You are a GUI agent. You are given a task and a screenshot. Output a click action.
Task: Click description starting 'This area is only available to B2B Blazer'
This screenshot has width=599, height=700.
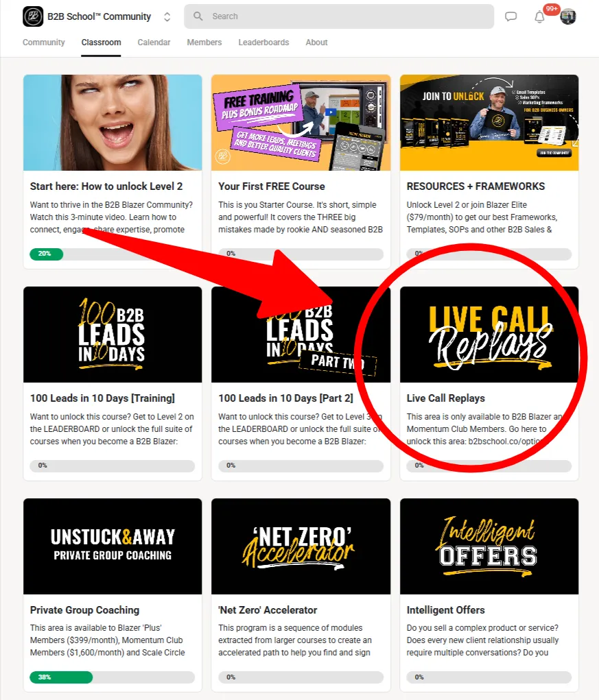(x=484, y=429)
